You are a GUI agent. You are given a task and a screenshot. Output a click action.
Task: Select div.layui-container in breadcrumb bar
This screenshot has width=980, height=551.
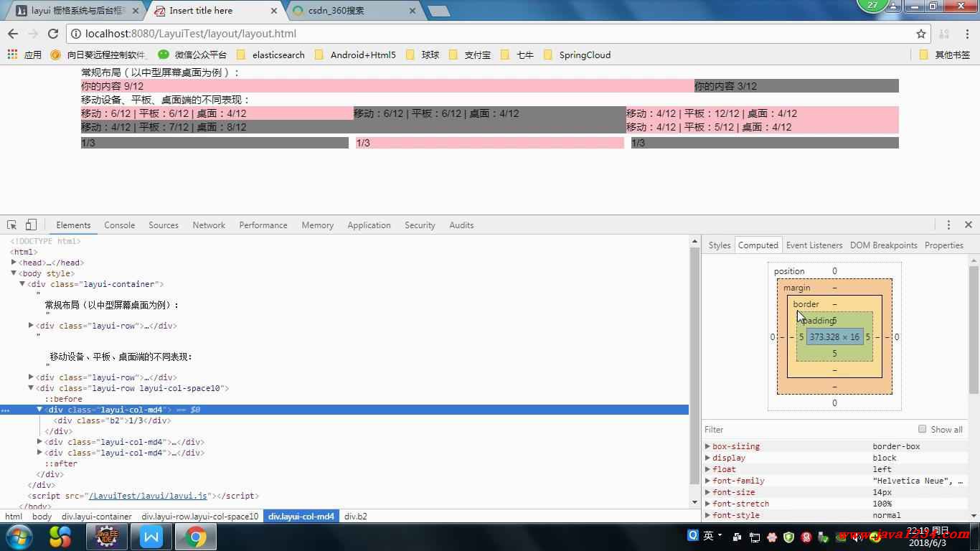point(97,516)
